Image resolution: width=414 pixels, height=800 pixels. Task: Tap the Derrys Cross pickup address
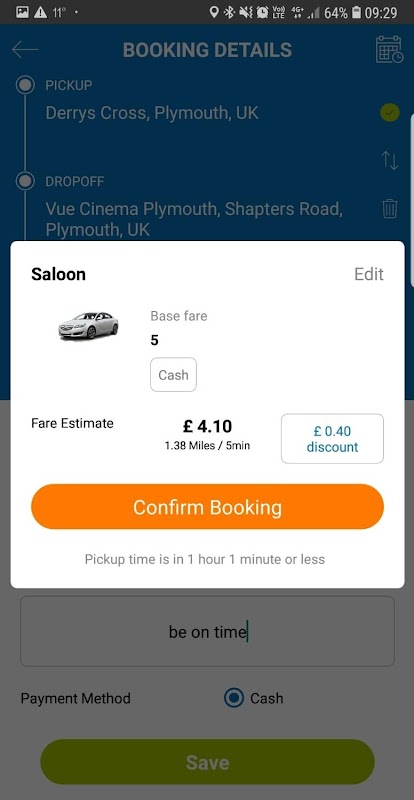152,113
